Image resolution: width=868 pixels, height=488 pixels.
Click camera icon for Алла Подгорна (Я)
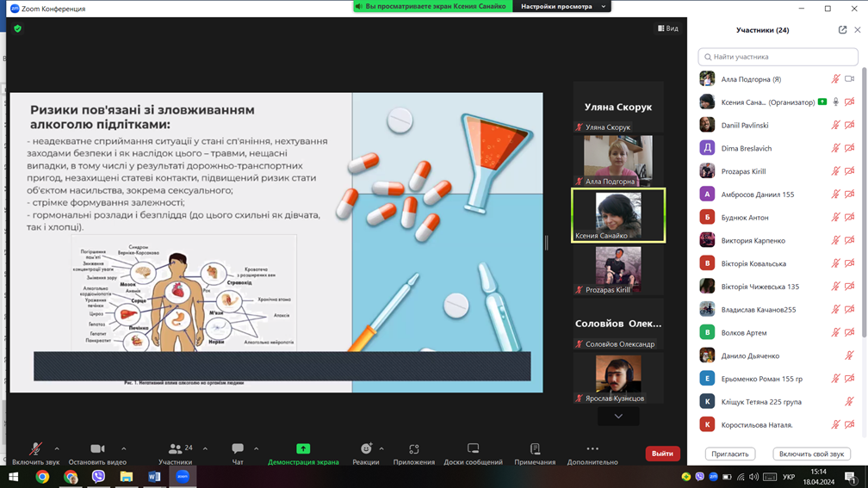[850, 79]
